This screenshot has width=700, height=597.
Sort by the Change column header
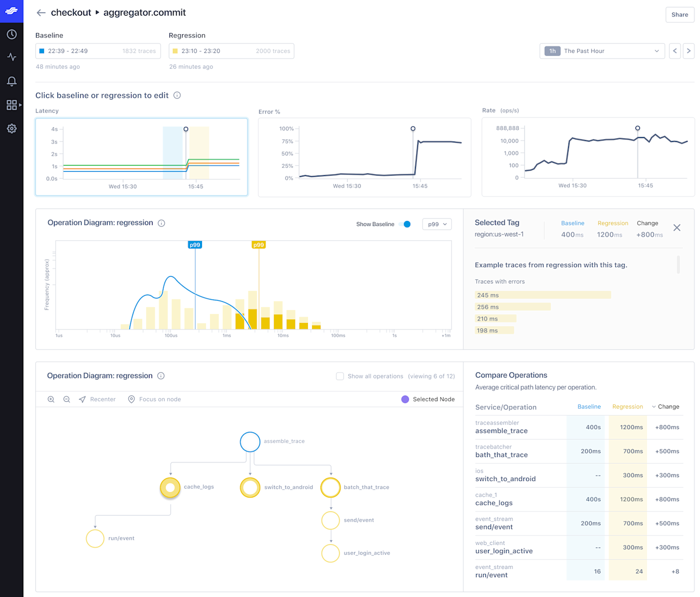point(665,406)
